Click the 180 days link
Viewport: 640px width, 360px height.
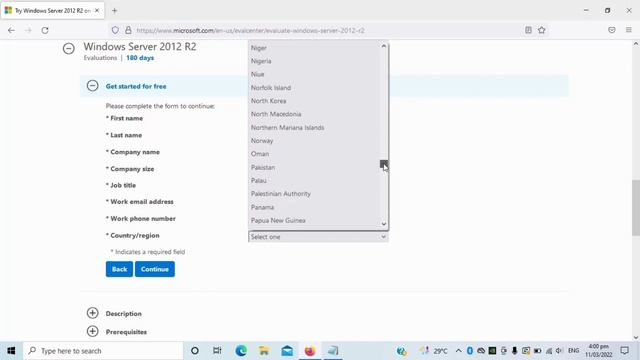click(140, 58)
